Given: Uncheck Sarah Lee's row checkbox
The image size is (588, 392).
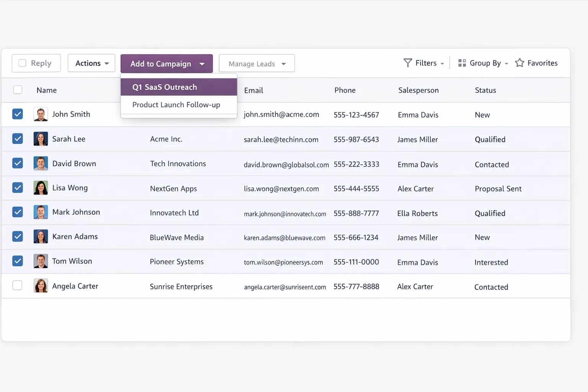Looking at the screenshot, I should [x=18, y=139].
